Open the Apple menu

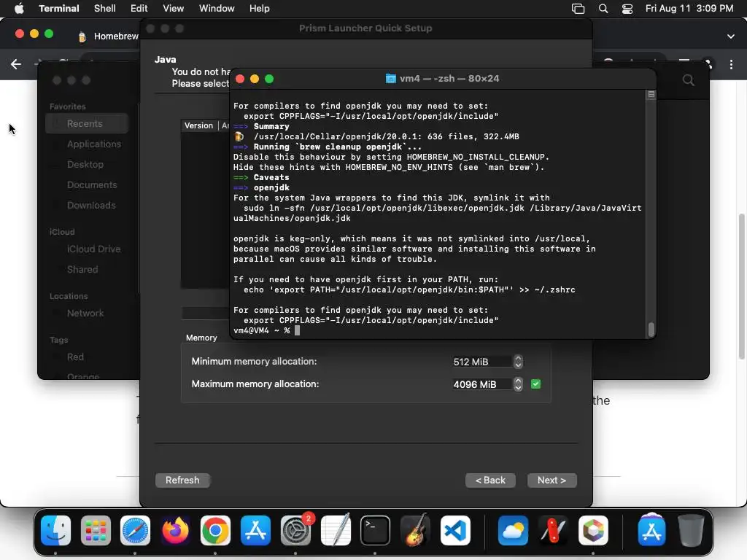point(19,8)
